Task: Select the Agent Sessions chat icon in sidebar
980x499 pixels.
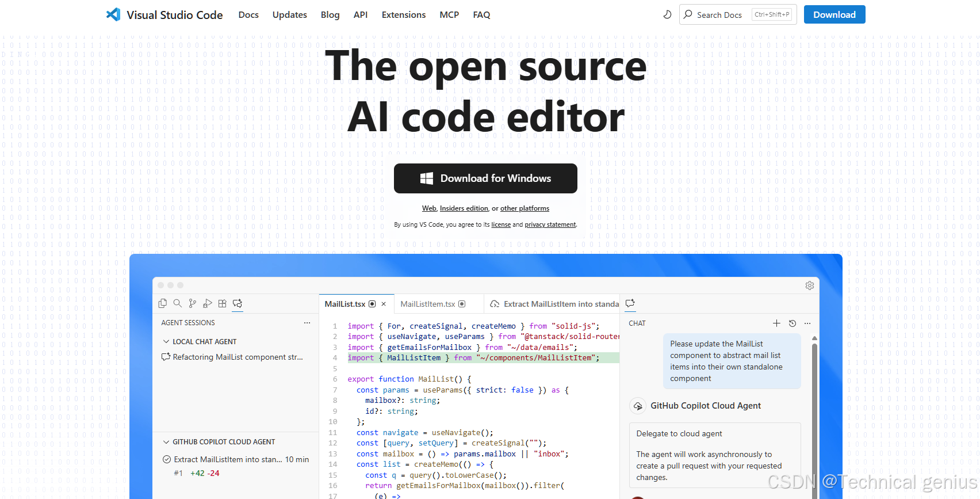Action: (238, 303)
